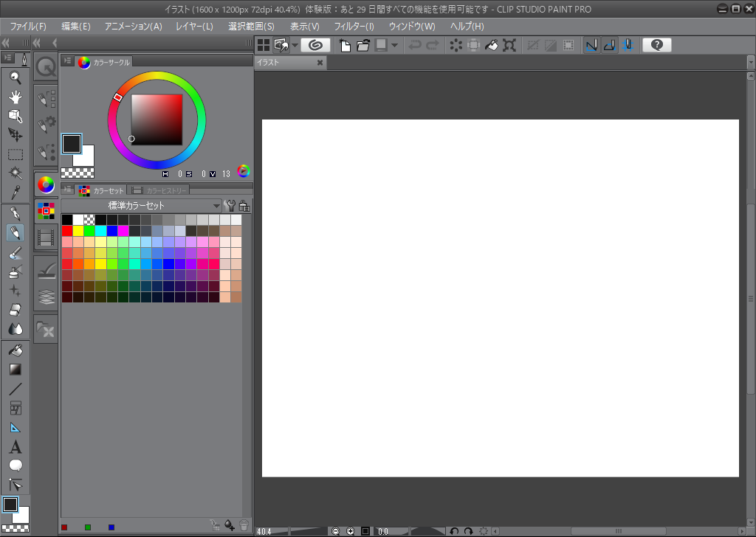
Task: Select the Zoom tool
Action: coord(15,77)
